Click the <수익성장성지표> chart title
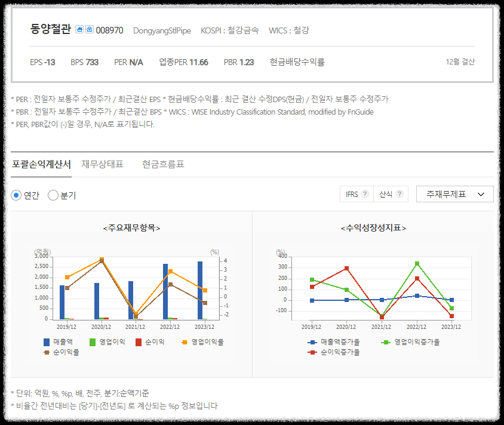Screen dimensions: 504x425 [x=373, y=228]
